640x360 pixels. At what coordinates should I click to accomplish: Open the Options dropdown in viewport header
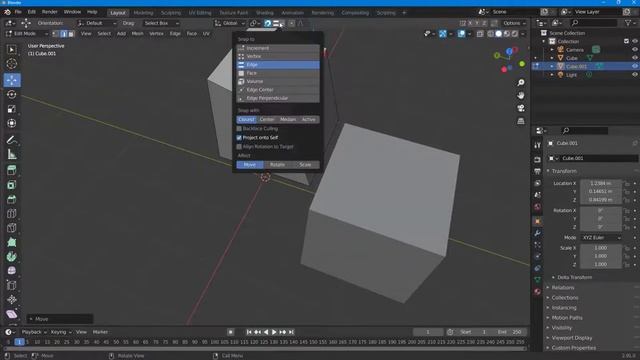coord(513,23)
